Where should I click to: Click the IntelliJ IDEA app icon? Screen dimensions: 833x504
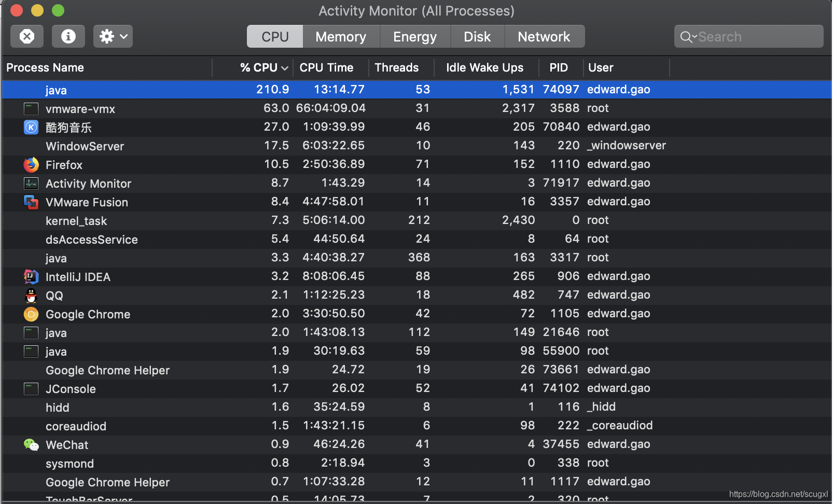[31, 277]
